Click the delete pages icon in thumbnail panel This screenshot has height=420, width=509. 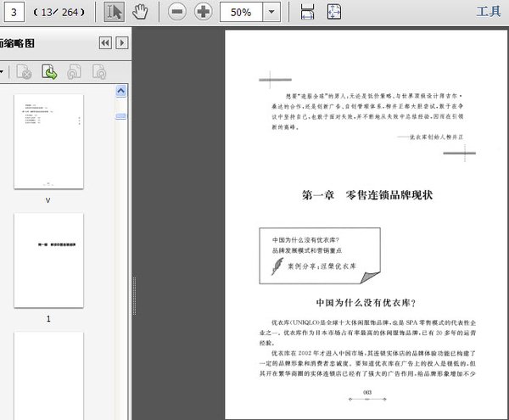[24, 72]
